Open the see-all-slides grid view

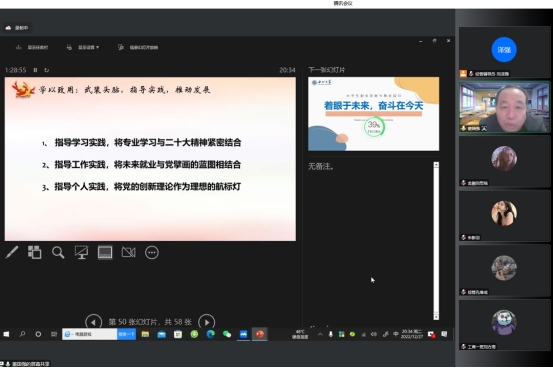point(35,253)
